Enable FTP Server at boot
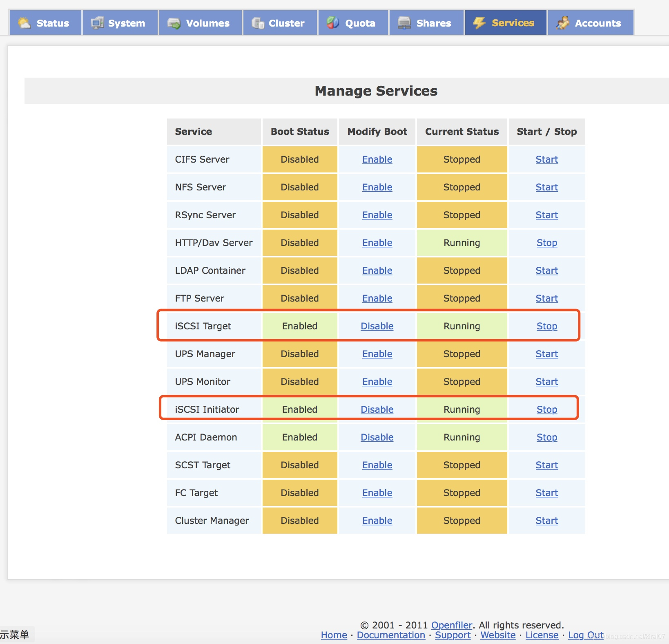 pos(377,298)
